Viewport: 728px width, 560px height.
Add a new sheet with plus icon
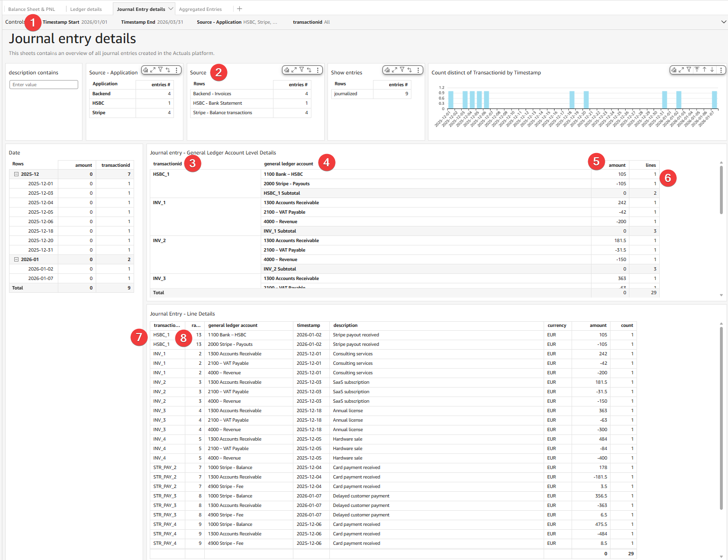(x=239, y=9)
